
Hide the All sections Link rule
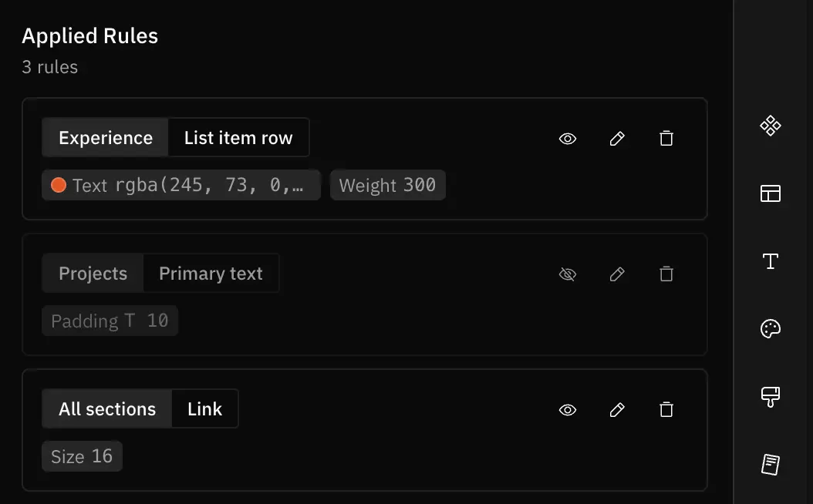(568, 410)
